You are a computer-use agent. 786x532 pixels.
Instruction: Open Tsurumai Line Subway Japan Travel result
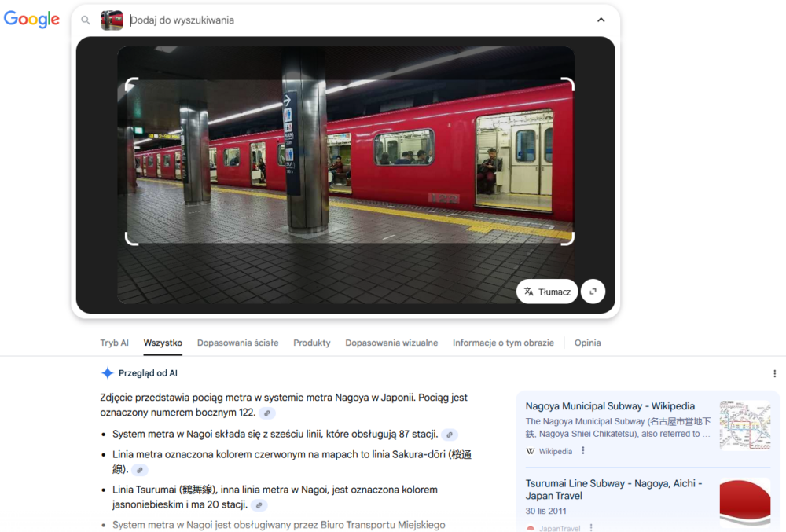[613, 490]
